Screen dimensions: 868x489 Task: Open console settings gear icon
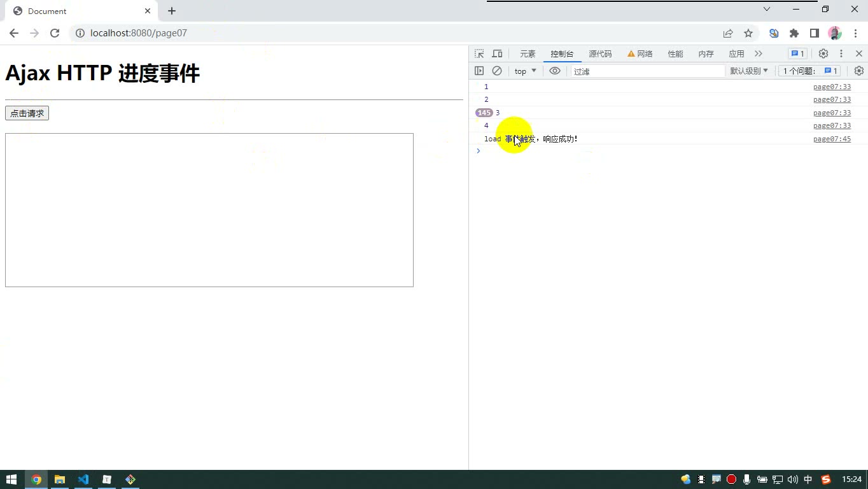tap(859, 71)
